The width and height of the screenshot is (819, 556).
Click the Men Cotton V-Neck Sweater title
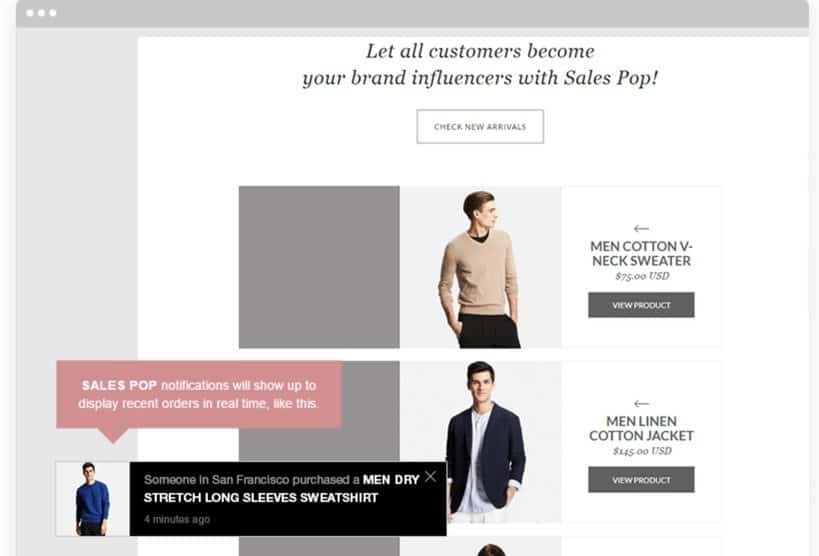(641, 253)
